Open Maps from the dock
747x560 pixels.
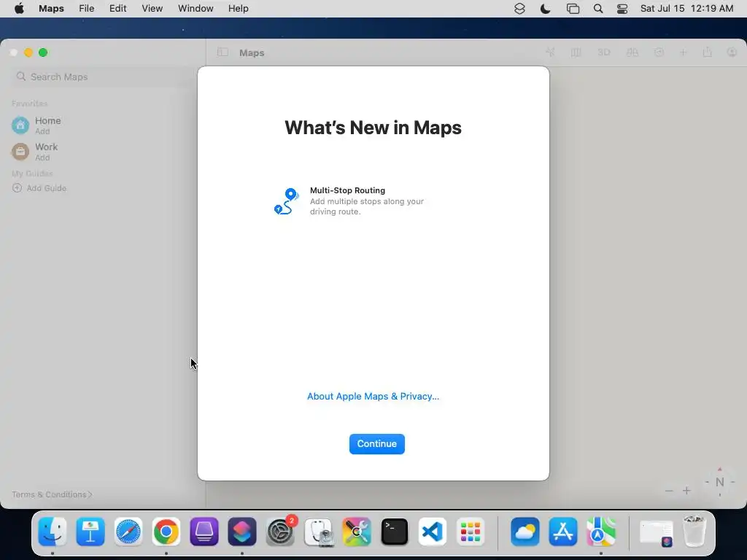point(601,532)
